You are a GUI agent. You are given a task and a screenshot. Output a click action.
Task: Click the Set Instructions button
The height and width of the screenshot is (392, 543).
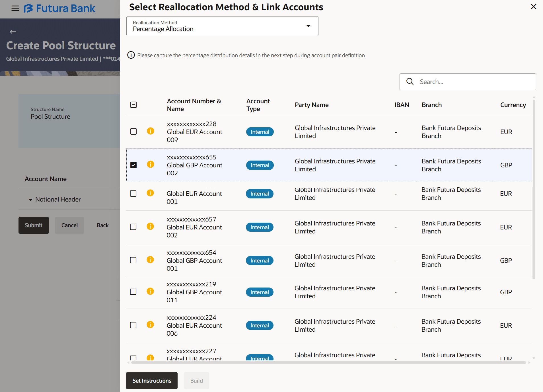coord(152,381)
